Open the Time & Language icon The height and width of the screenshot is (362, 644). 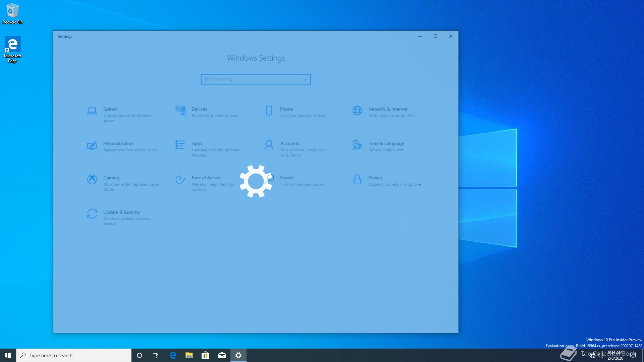point(357,145)
